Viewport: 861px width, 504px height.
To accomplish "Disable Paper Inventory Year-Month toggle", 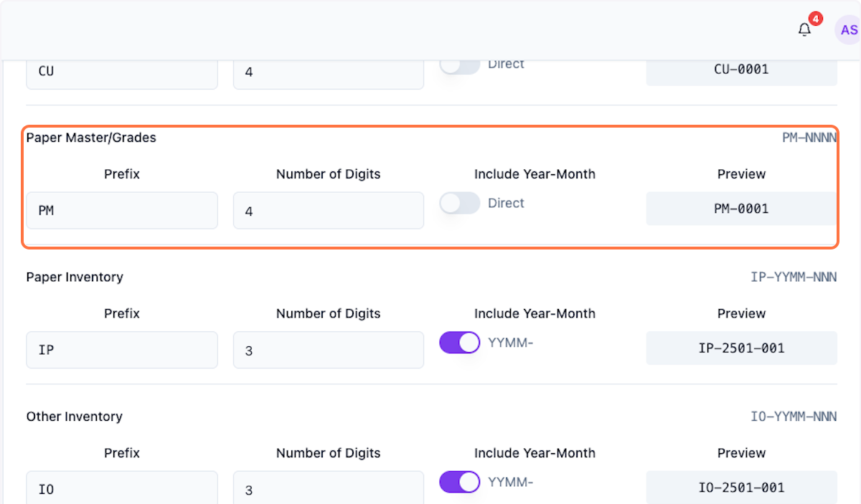I will (x=459, y=343).
